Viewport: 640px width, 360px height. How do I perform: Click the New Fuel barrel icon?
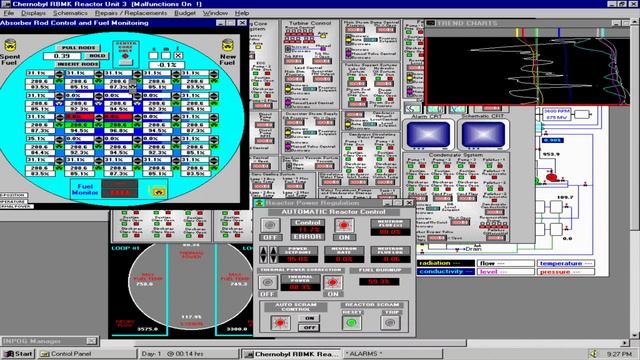(228, 45)
